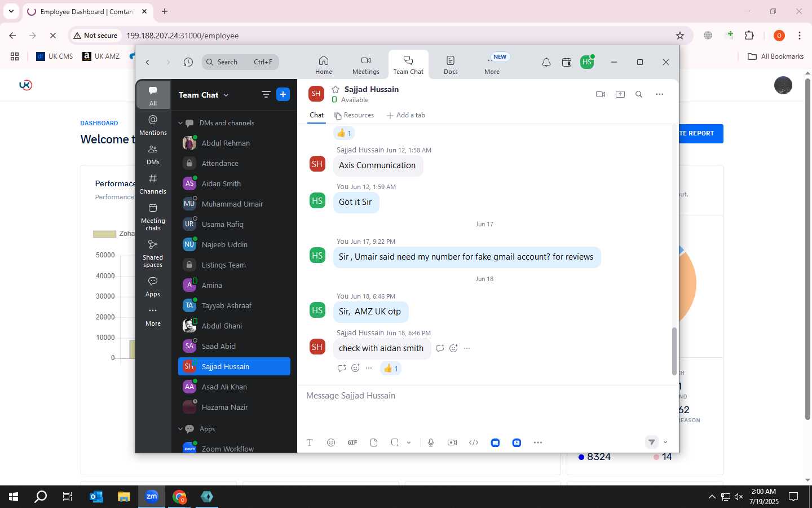This screenshot has height=508, width=812.
Task: Open Zoom notifications bell
Action: 546,62
